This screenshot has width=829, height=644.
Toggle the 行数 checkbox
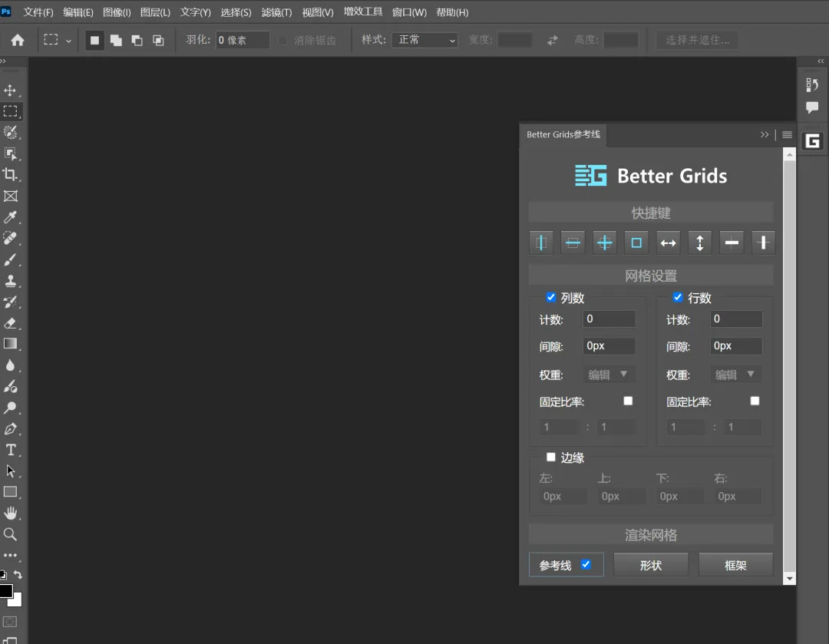pyautogui.click(x=678, y=297)
